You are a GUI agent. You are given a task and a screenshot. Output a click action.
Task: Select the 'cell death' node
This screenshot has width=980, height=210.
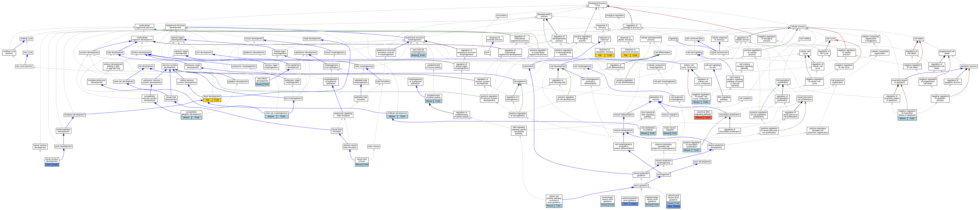[x=918, y=39]
